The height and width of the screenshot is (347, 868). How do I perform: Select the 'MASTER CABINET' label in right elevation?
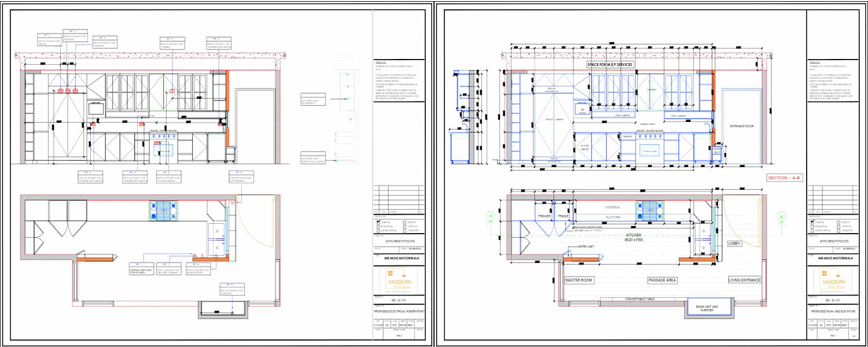coord(585,147)
